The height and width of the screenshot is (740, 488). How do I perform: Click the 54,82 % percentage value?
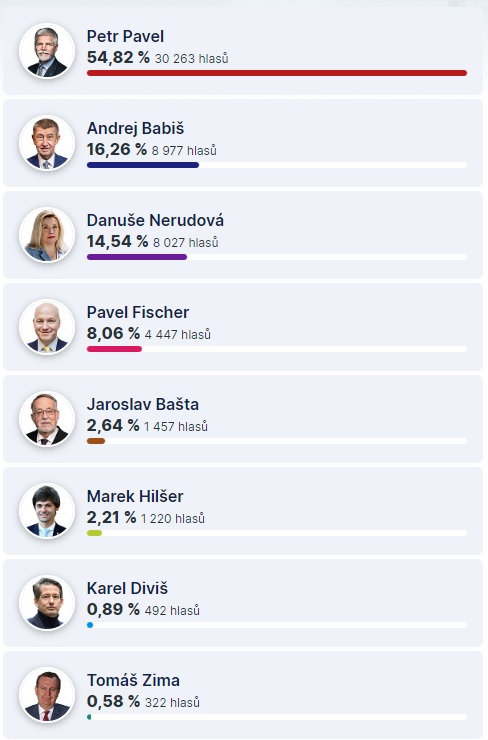coord(118,57)
